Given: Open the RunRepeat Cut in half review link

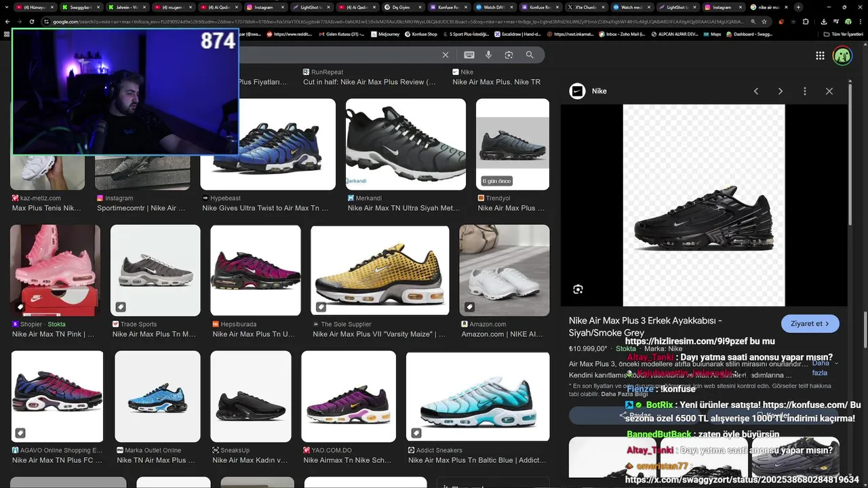Looking at the screenshot, I should click(370, 82).
